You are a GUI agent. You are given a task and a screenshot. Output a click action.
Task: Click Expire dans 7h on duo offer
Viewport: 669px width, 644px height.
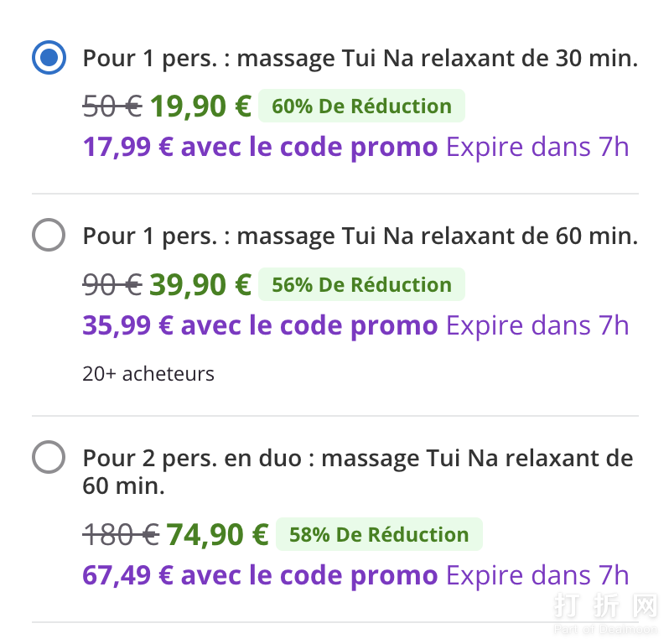tap(537, 575)
